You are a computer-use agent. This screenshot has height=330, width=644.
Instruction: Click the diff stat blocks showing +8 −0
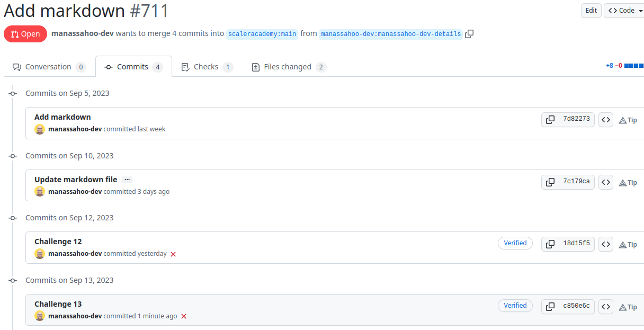click(633, 66)
